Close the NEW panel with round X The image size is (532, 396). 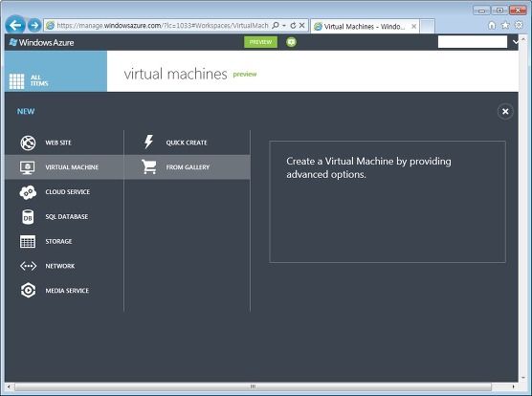tap(505, 112)
